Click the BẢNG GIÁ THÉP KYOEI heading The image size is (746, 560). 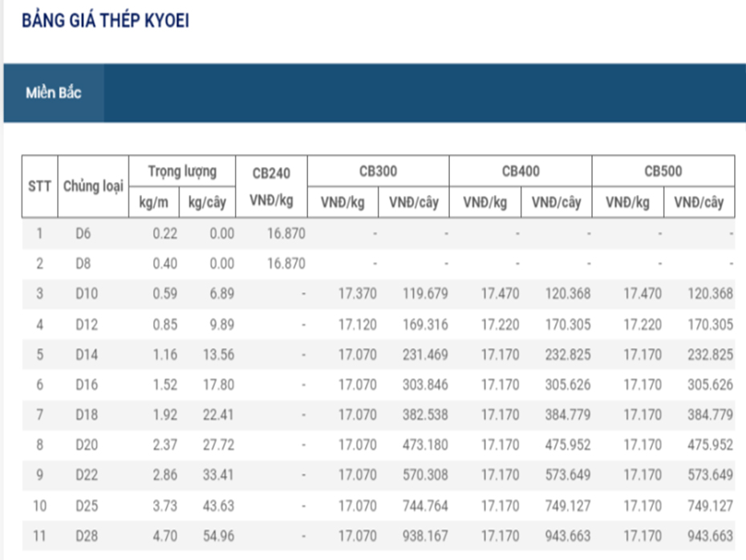click(105, 20)
